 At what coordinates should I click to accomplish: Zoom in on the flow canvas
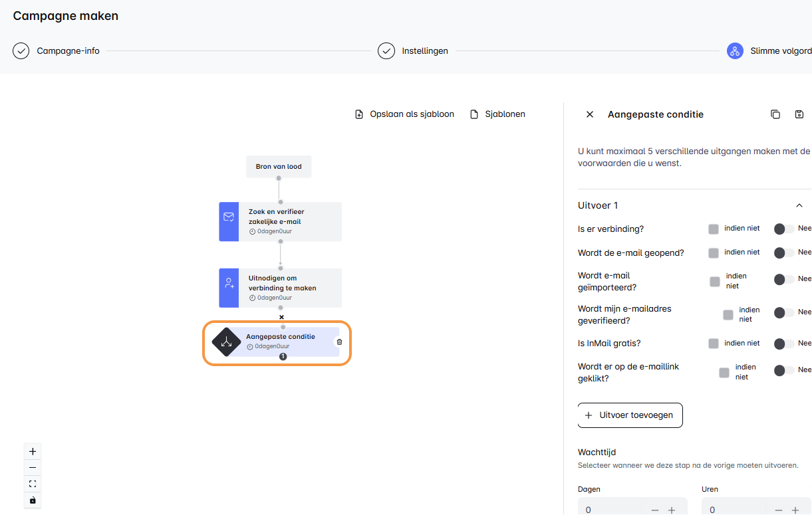click(33, 451)
